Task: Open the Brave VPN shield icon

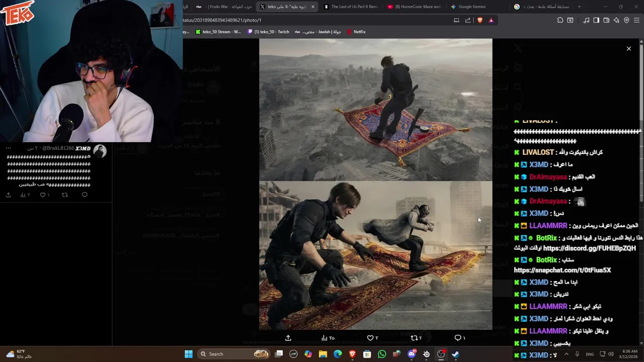Action: point(626,20)
